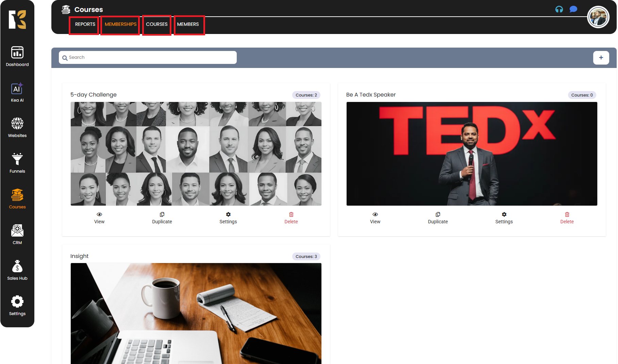Select the Memberships tab
Viewport: 618px width, 364px height.
(120, 24)
